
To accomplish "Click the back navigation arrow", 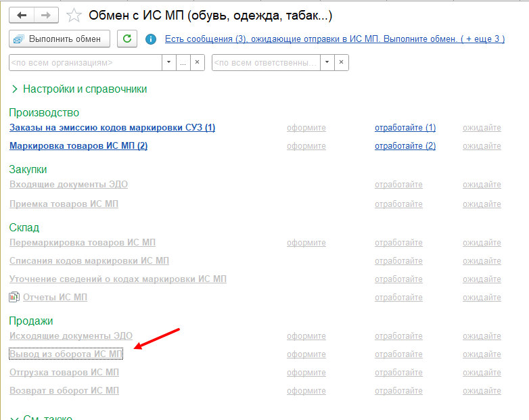I will click(22, 15).
